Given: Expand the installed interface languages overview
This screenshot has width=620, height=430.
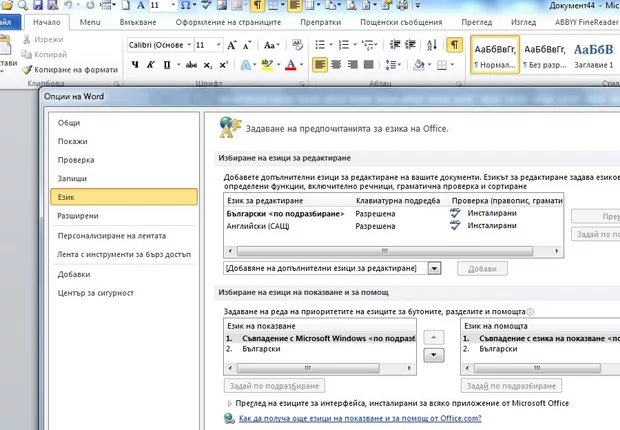Looking at the screenshot, I should coord(229,403).
